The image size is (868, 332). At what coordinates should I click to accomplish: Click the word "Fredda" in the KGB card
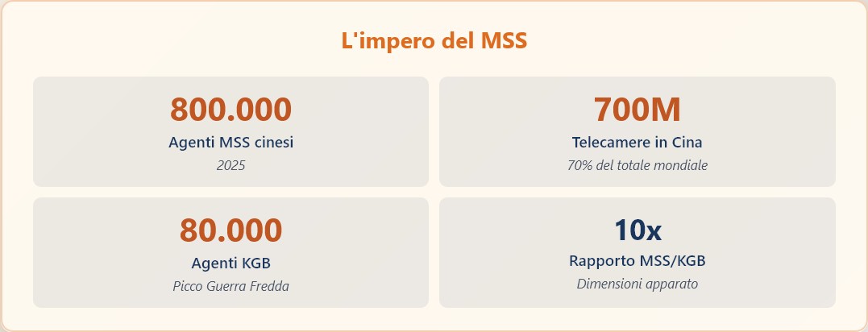pyautogui.click(x=268, y=287)
